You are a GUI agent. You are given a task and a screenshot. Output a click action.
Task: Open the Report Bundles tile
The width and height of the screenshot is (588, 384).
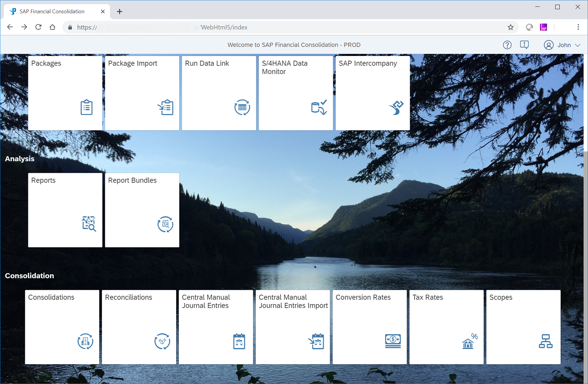(142, 210)
